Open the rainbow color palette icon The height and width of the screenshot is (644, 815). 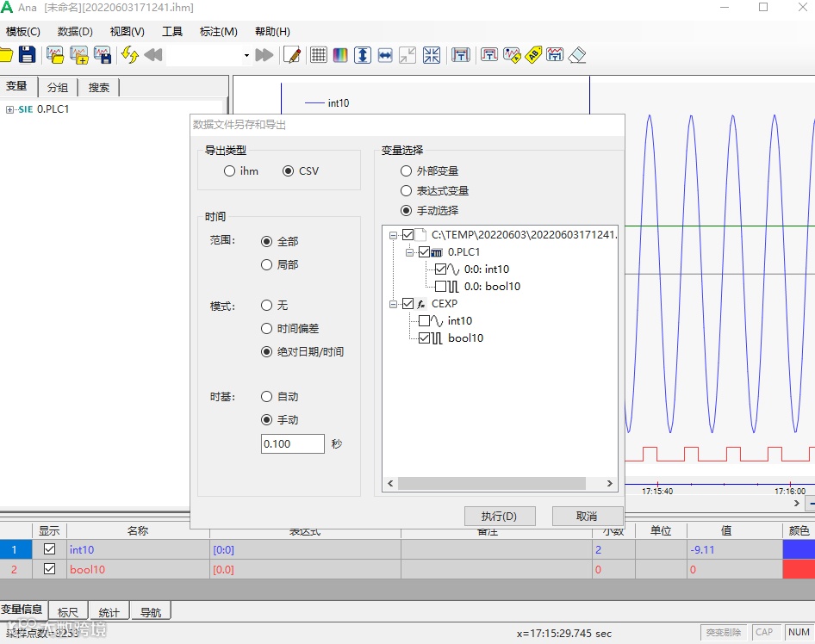click(340, 54)
